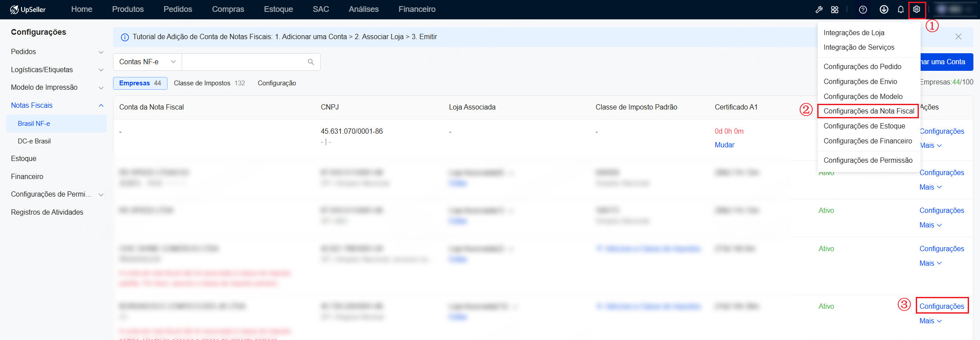Screen dimensions: 980x340
Task: Open the apps grid icon
Action: 834,10
